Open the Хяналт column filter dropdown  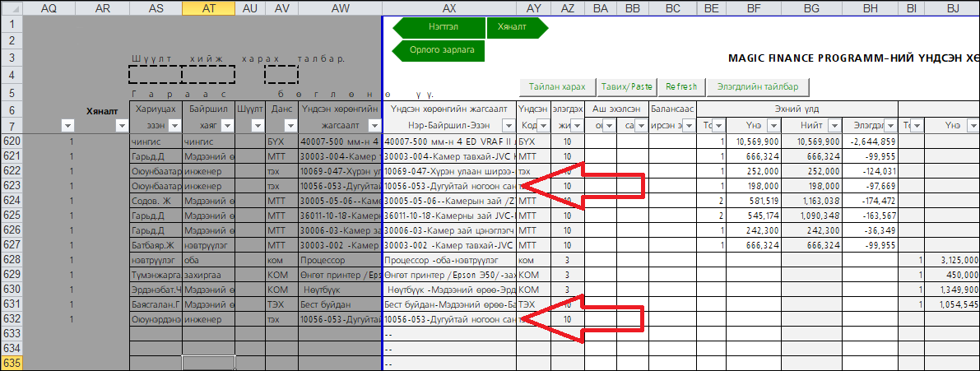121,126
